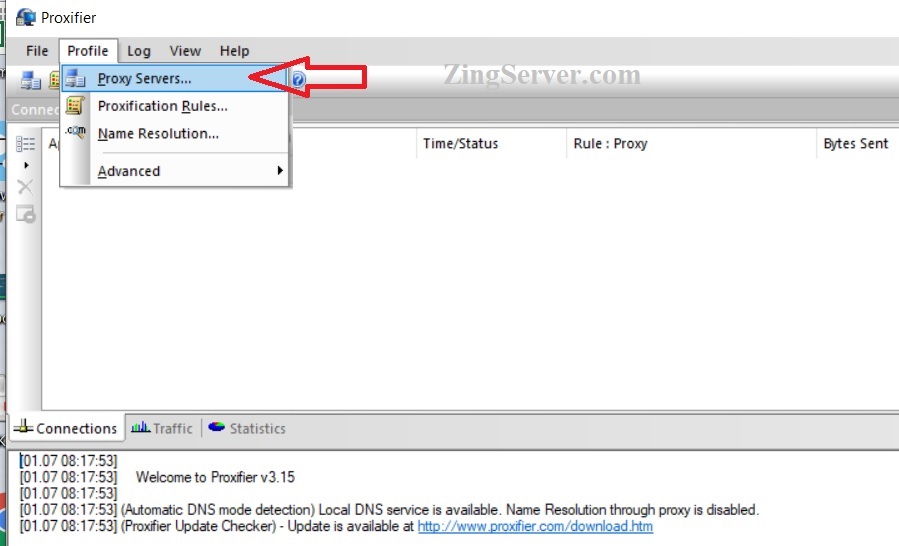Open the proxifier.com download link

(x=535, y=526)
